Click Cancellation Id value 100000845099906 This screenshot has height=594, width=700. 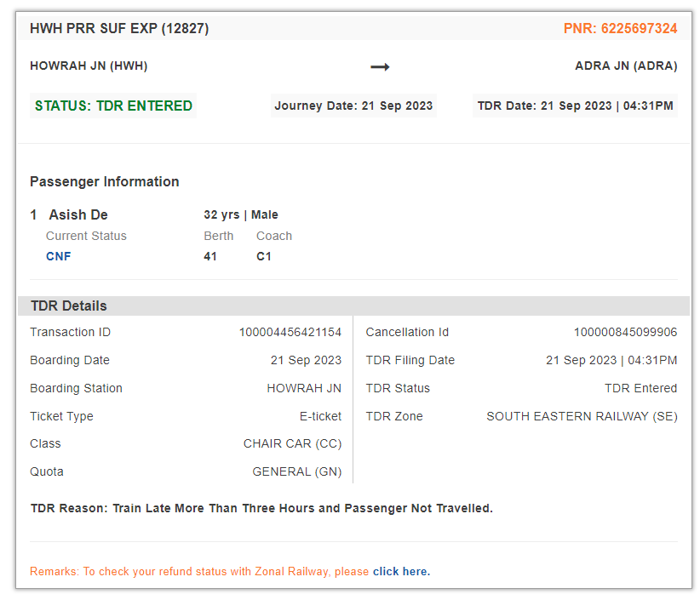[625, 333]
